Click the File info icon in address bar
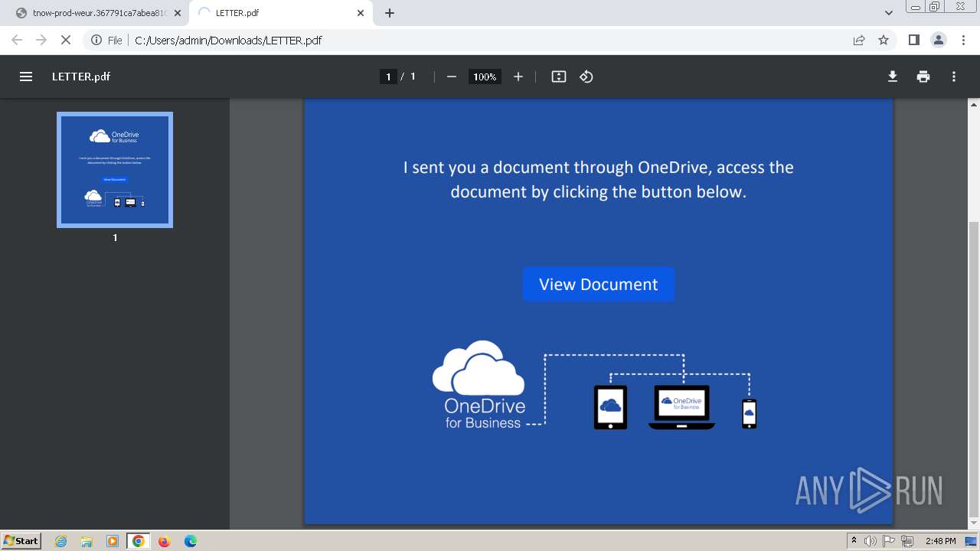This screenshot has height=551, width=980. pyautogui.click(x=106, y=40)
